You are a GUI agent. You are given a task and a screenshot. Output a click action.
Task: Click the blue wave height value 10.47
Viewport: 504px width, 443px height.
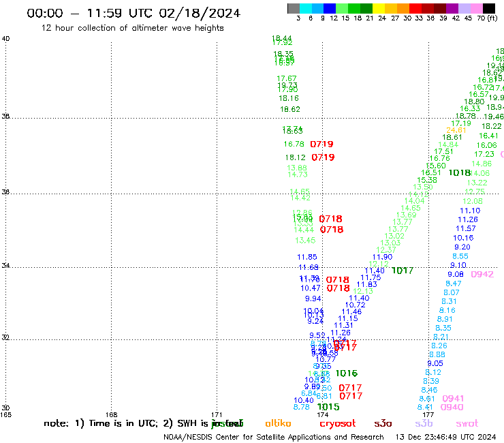(x=311, y=288)
